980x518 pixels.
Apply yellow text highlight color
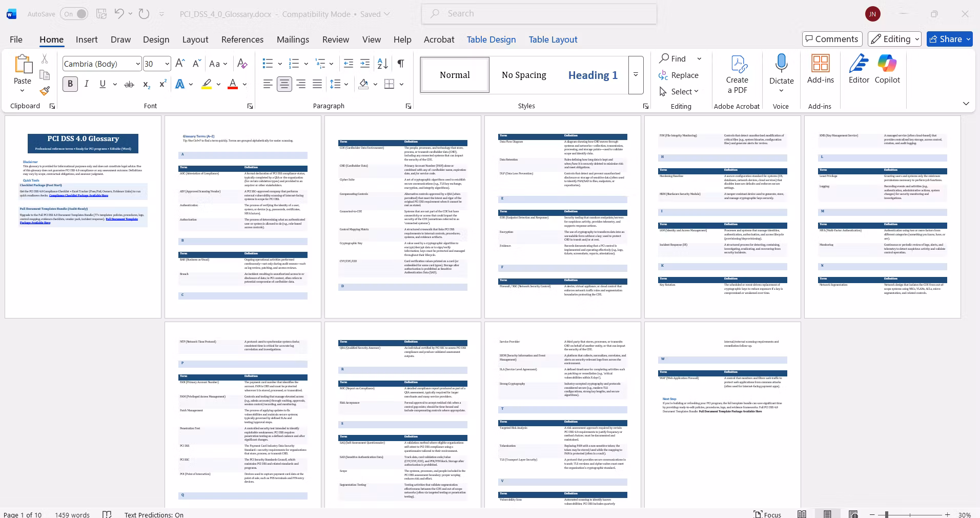coord(207,84)
